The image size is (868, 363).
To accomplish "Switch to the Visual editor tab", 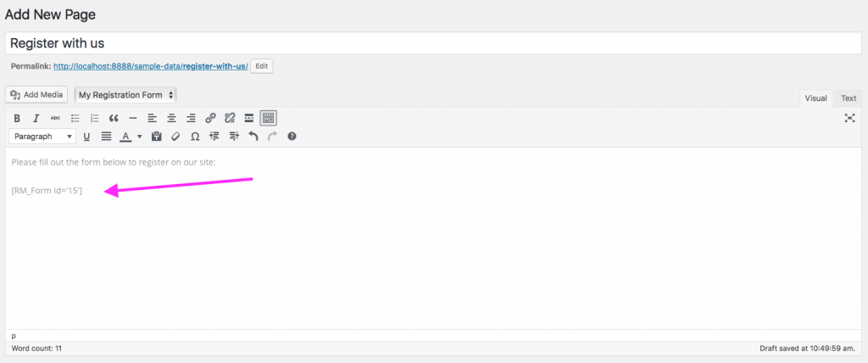I will point(815,98).
